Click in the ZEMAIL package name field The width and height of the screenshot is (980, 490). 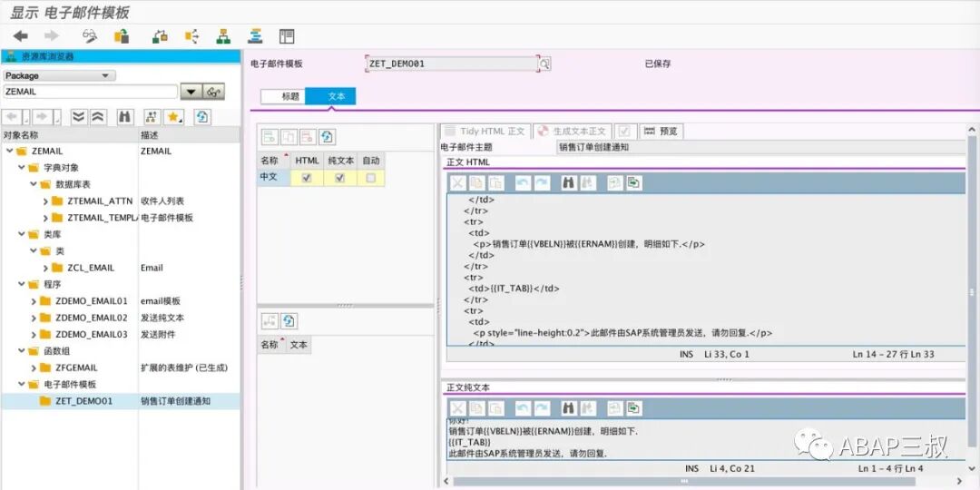click(x=90, y=92)
